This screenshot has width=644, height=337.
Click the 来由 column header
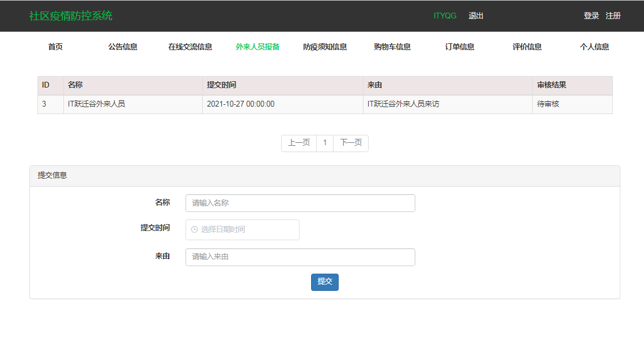click(448, 85)
